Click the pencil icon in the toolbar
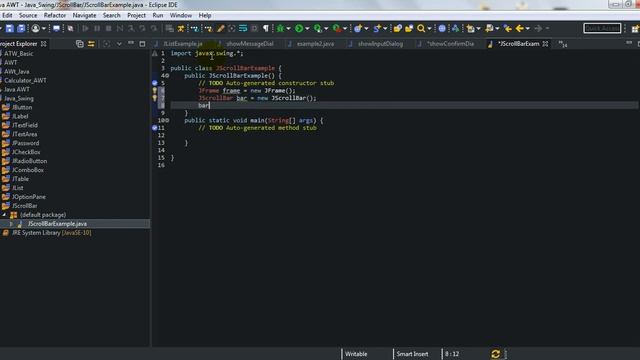This screenshot has height=360, width=640. tap(220, 28)
